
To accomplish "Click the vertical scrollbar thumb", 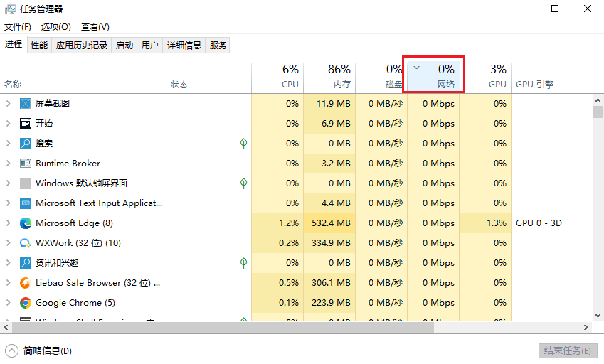I will 598,112.
